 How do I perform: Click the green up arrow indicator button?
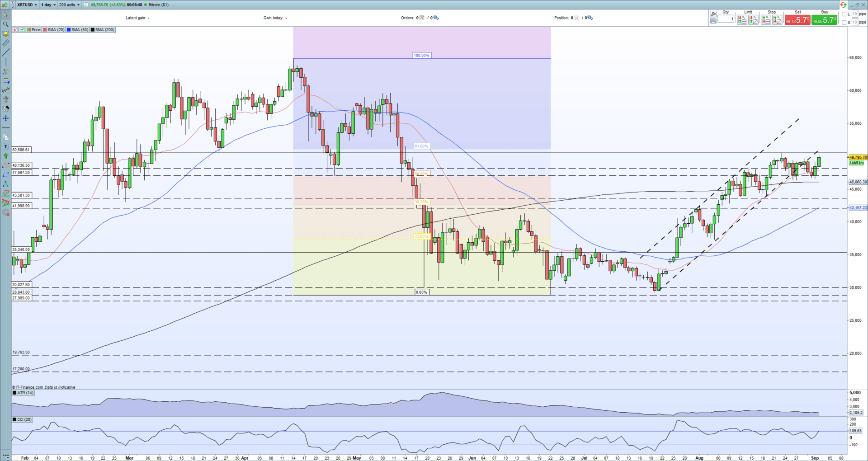tap(22, 30)
